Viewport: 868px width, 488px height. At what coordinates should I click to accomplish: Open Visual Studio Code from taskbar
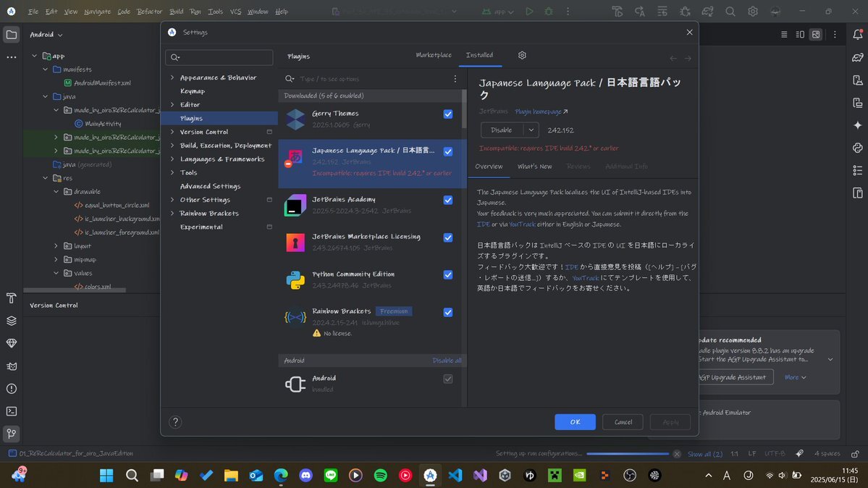click(455, 475)
